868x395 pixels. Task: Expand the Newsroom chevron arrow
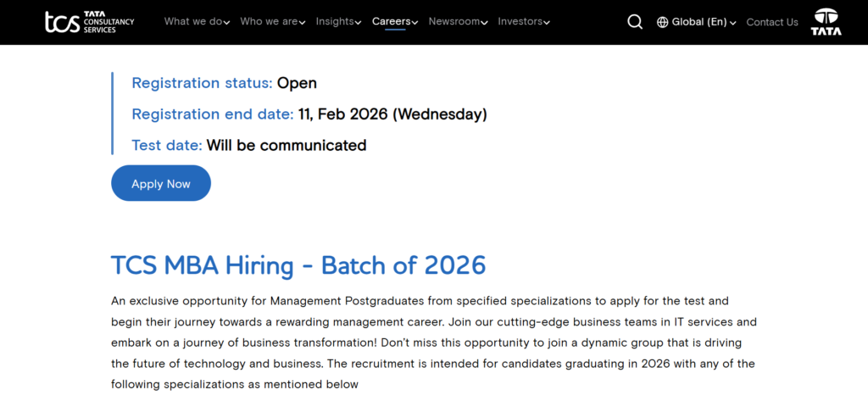click(x=485, y=23)
